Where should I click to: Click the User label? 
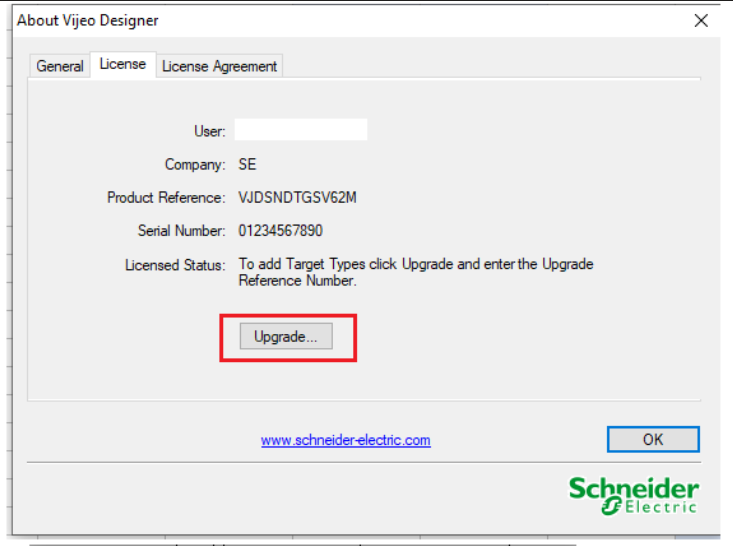click(209, 131)
